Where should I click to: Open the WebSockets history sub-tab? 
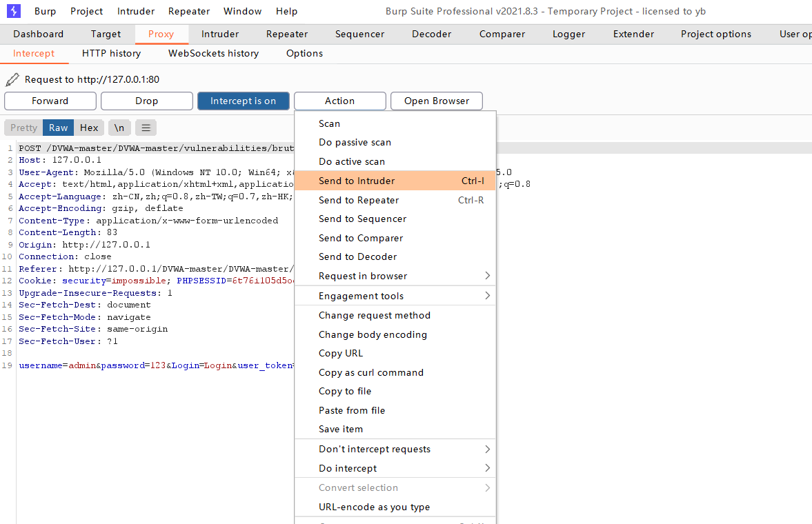pos(213,53)
